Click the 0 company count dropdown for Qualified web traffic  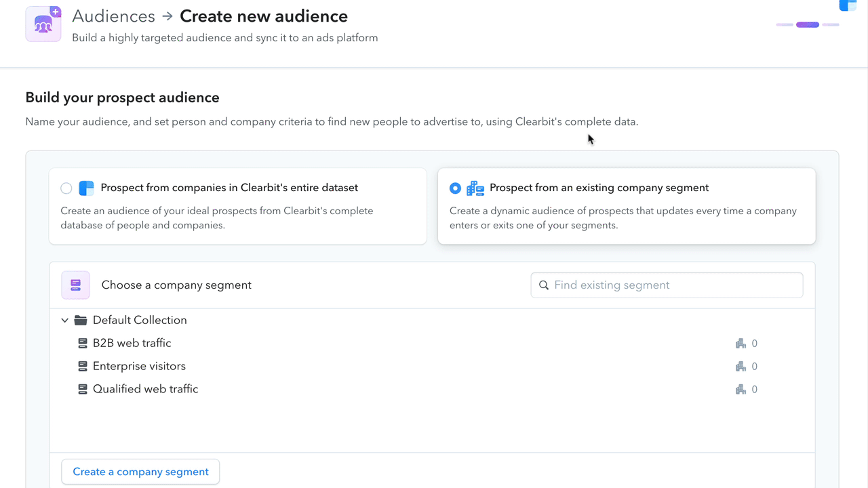tap(746, 389)
